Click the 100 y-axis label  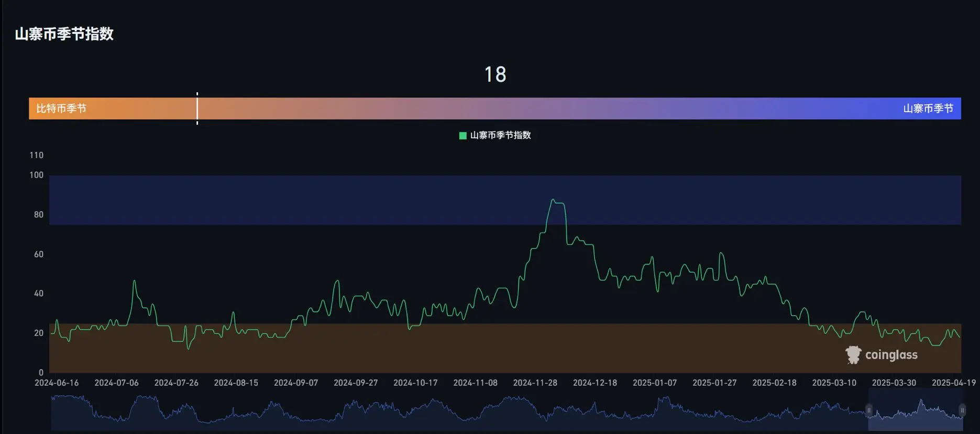click(x=37, y=175)
